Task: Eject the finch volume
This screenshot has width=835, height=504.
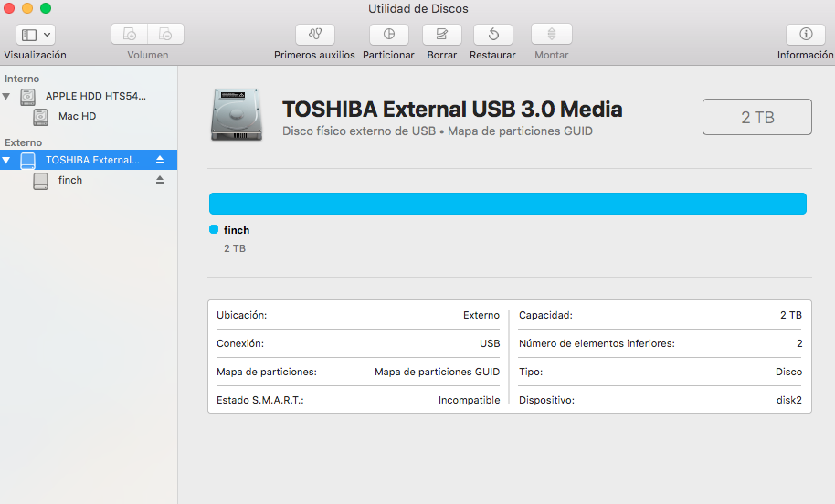Action: click(x=160, y=180)
